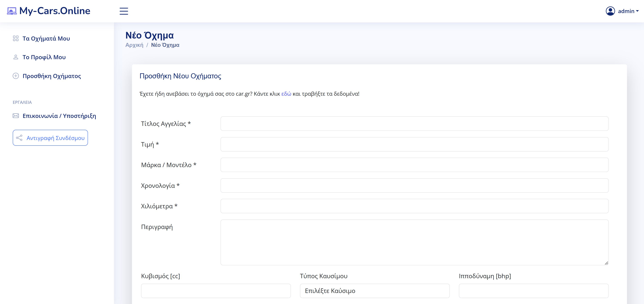Viewport: 644px width, 304px height.
Task: Follow the εδώ link for car.gr import
Action: [x=286, y=94]
